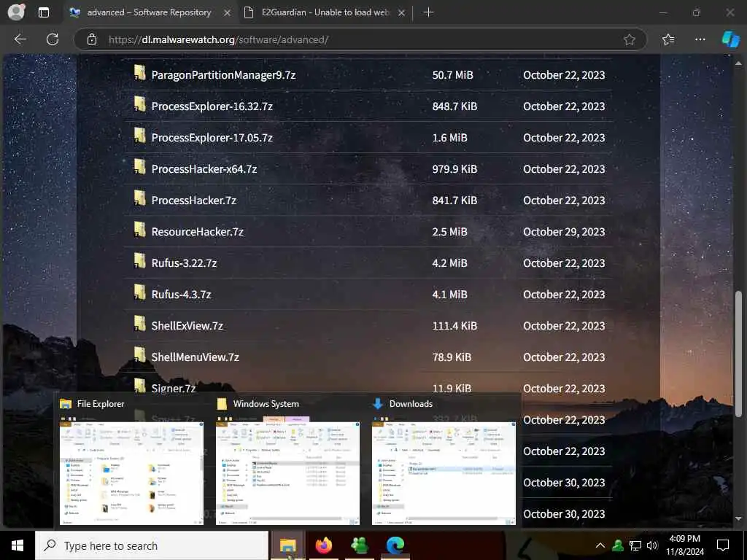The height and width of the screenshot is (560, 747).
Task: Open the Signer.7z link
Action: 174,388
